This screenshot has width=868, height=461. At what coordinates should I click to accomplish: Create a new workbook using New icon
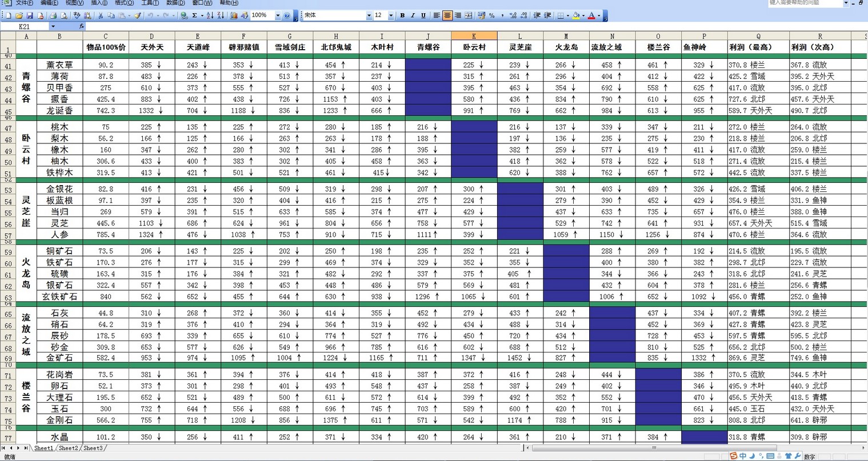tap(9, 15)
